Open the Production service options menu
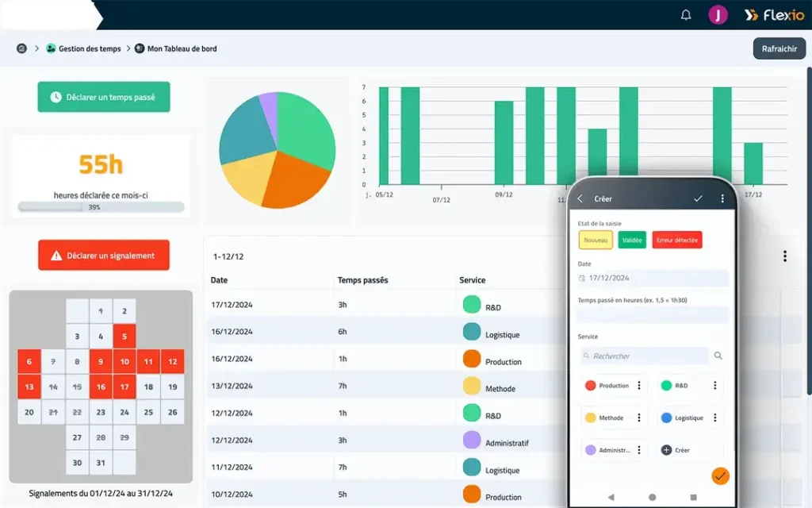This screenshot has width=812, height=508. point(639,386)
